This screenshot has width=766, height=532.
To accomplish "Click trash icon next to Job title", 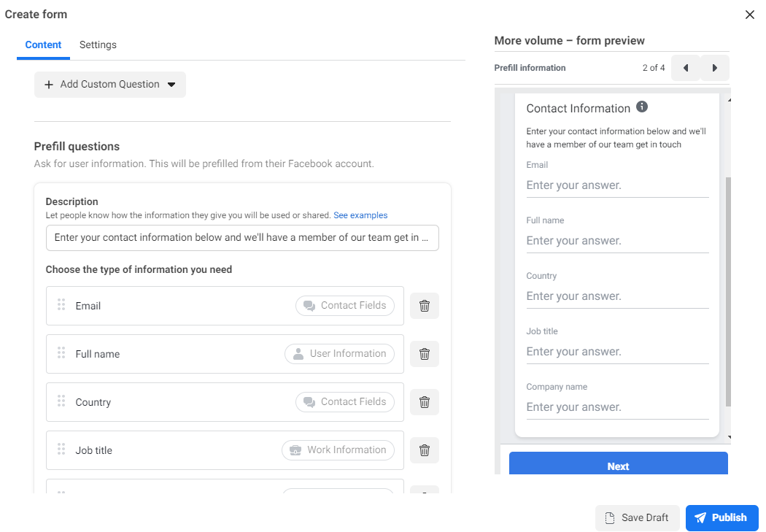I will coord(424,450).
